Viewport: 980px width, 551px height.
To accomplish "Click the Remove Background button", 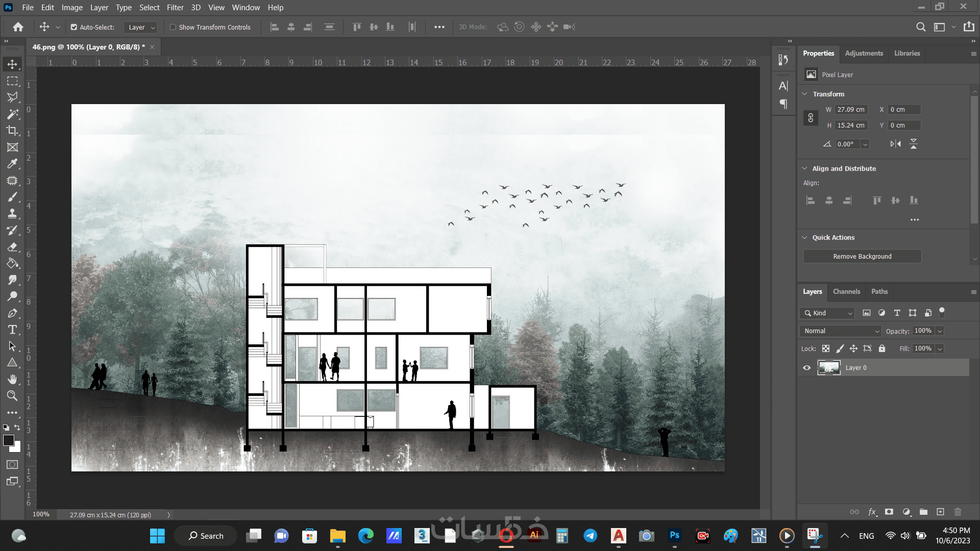I will point(862,256).
